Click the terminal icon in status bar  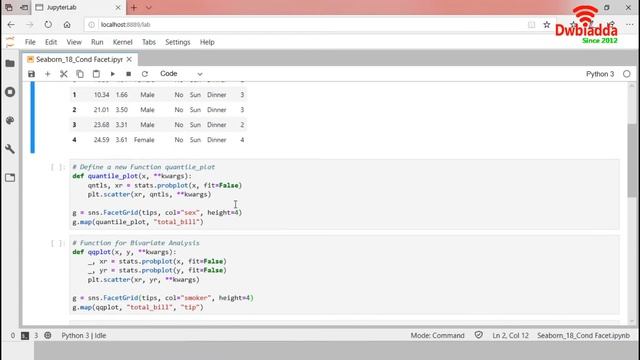pyautogui.click(x=25, y=336)
